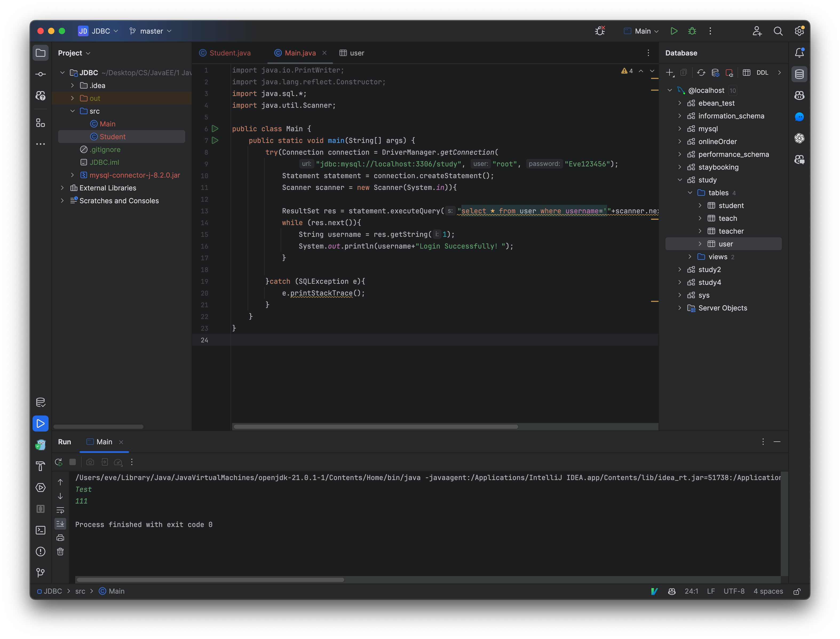Expand the teach table node
This screenshot has width=840, height=639.
[x=700, y=218]
